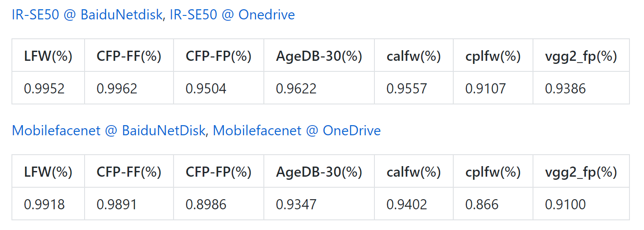Open the IR-SE50 @ Onedrive link

pyautogui.click(x=232, y=15)
